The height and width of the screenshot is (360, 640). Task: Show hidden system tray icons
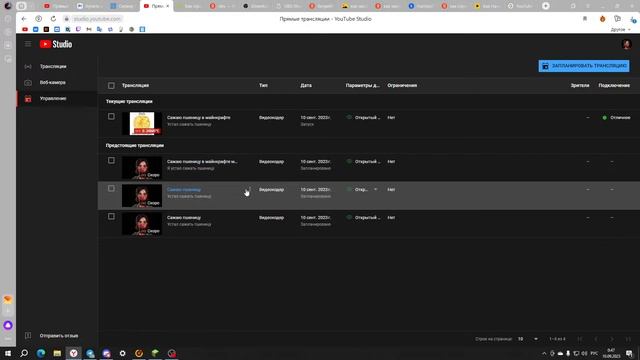(x=544, y=353)
